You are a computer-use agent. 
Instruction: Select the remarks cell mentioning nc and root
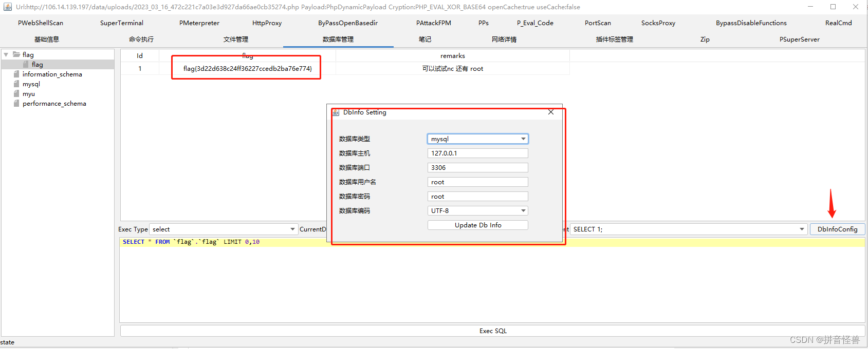click(453, 69)
